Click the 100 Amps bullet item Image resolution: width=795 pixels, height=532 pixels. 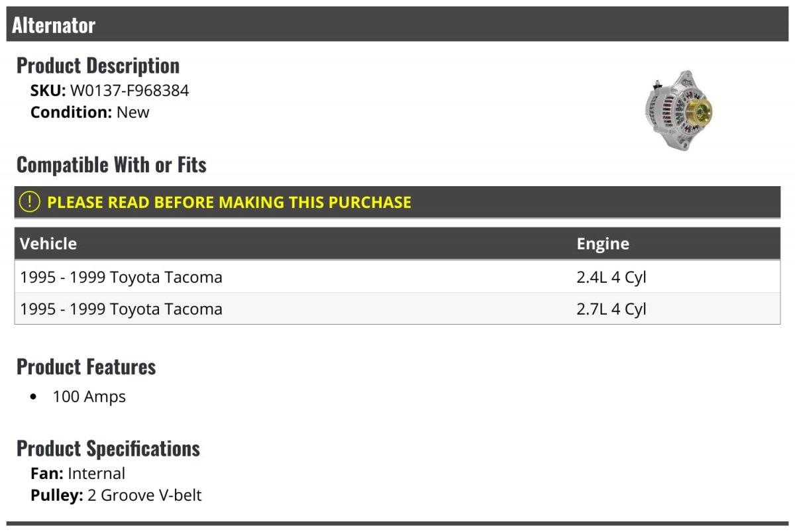coord(89,397)
